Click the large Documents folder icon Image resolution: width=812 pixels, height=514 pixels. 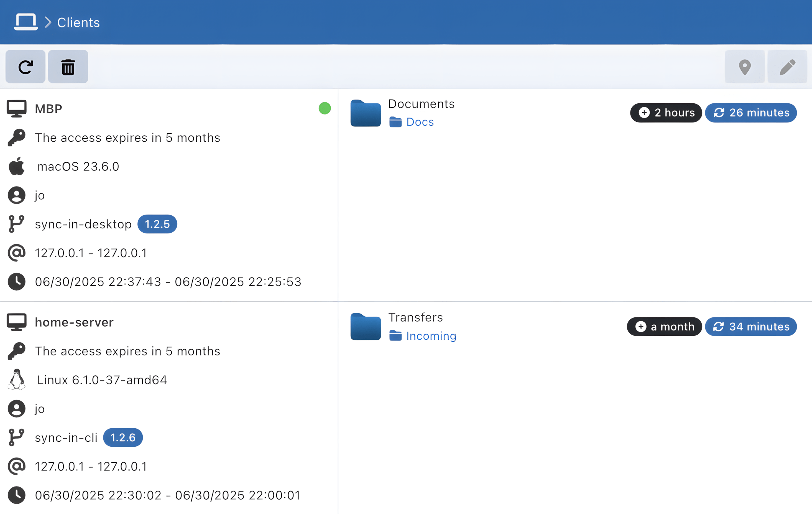(366, 113)
